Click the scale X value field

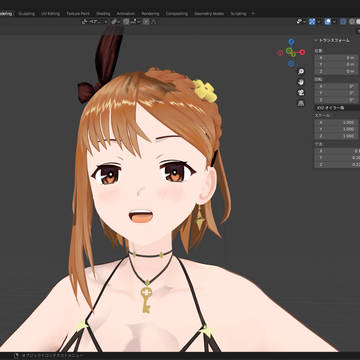coord(337,122)
